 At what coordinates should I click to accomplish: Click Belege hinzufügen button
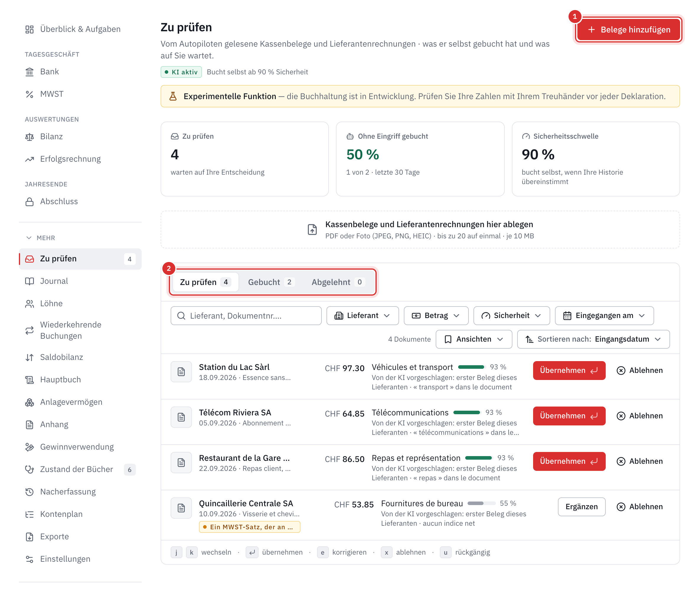point(628,30)
